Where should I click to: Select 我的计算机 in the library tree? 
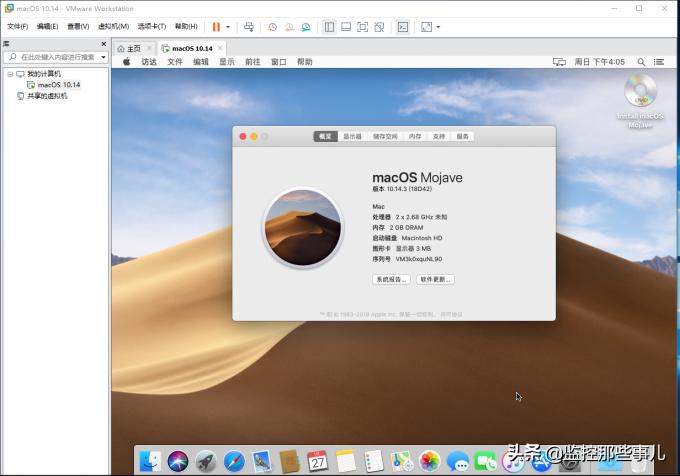point(44,74)
